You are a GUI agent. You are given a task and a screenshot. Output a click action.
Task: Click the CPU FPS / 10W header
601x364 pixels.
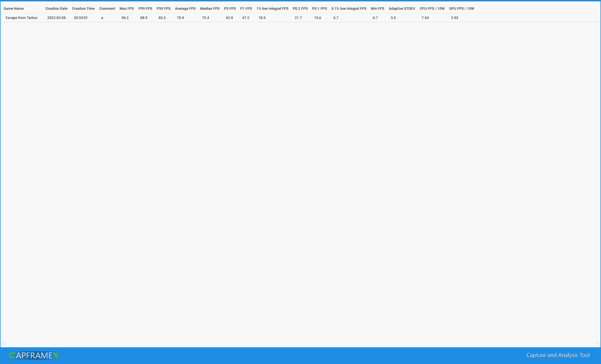(x=432, y=9)
